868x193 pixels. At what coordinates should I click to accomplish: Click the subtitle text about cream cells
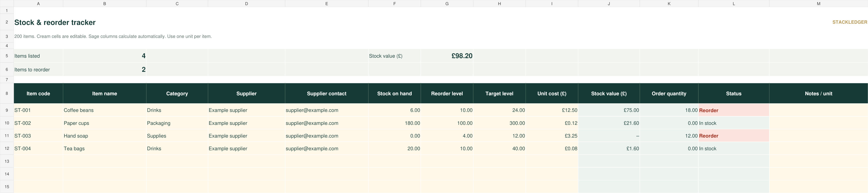[x=113, y=36]
